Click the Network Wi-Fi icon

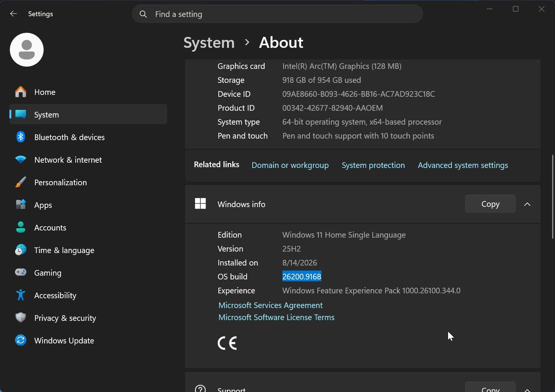[21, 160]
